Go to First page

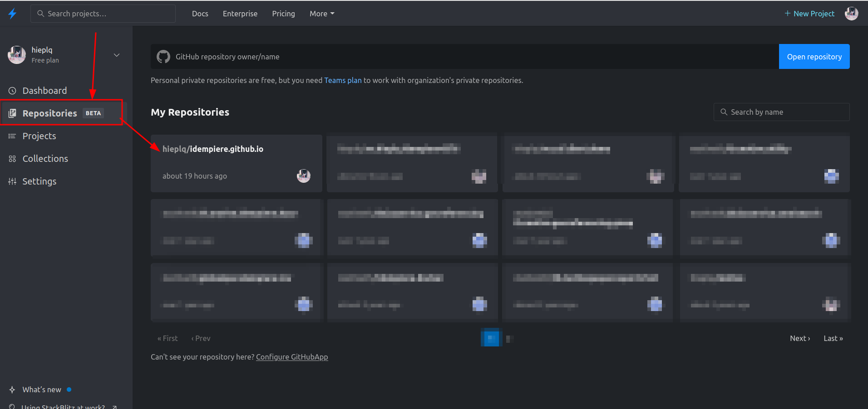click(x=168, y=338)
